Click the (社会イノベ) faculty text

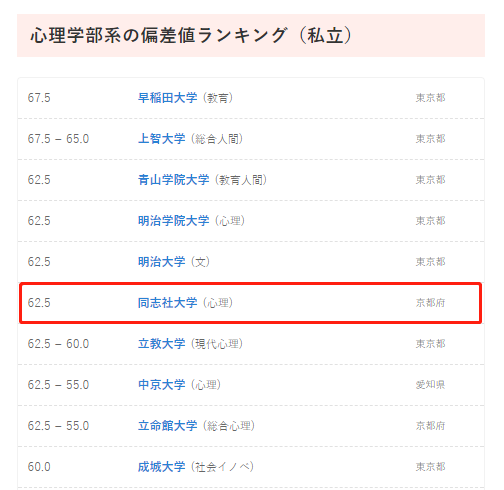coord(222,467)
